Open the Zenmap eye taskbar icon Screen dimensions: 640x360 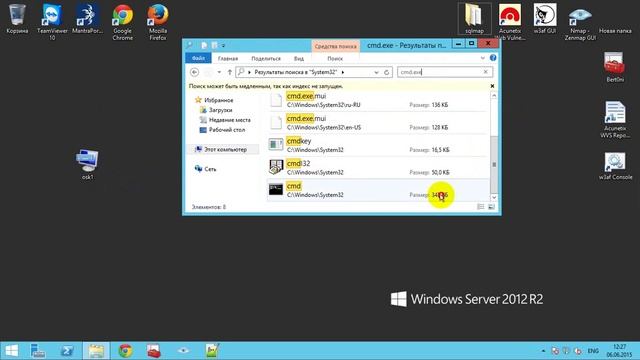[x=183, y=351]
